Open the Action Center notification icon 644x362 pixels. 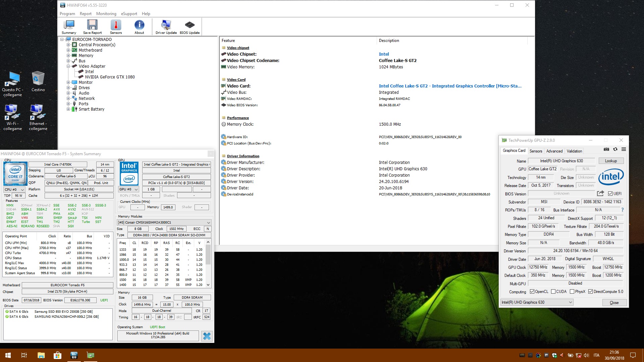(633, 355)
